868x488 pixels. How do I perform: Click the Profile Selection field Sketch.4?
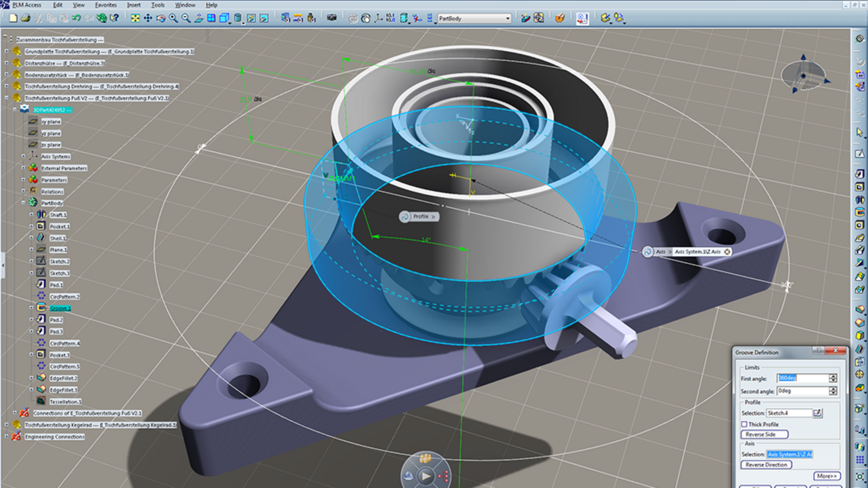789,413
